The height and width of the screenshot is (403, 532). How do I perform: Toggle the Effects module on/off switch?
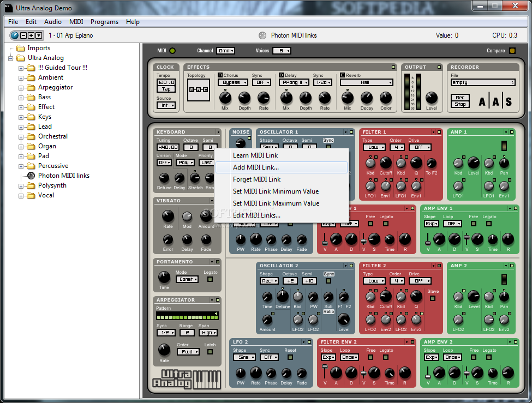[393, 67]
